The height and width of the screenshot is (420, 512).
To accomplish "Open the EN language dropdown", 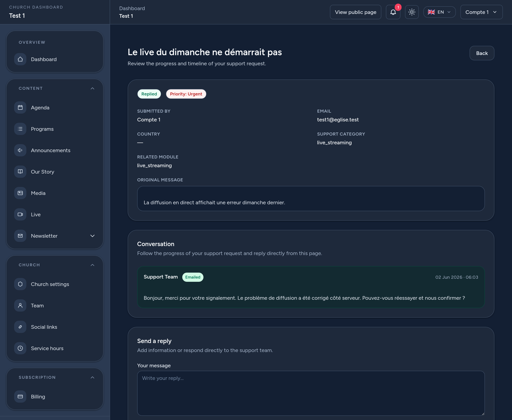I will coord(439,12).
